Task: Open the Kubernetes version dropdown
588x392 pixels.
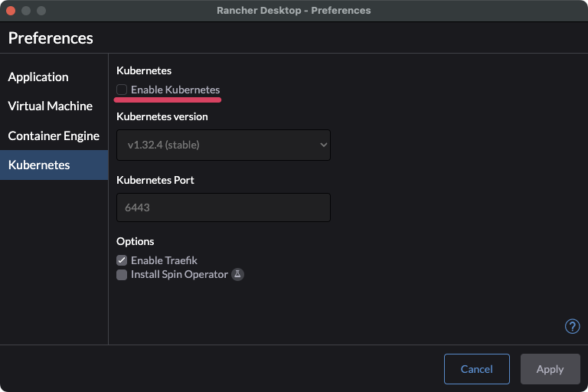Action: click(224, 145)
